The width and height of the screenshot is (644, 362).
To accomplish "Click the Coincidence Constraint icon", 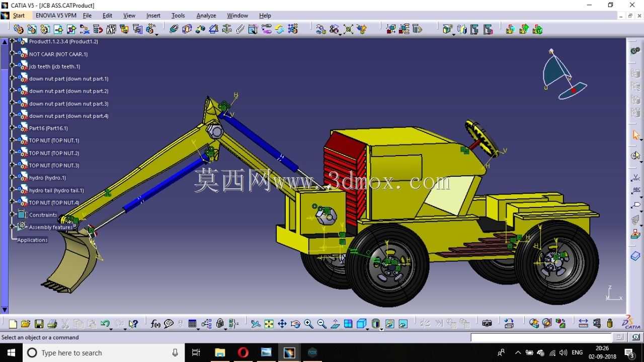I will click(174, 29).
